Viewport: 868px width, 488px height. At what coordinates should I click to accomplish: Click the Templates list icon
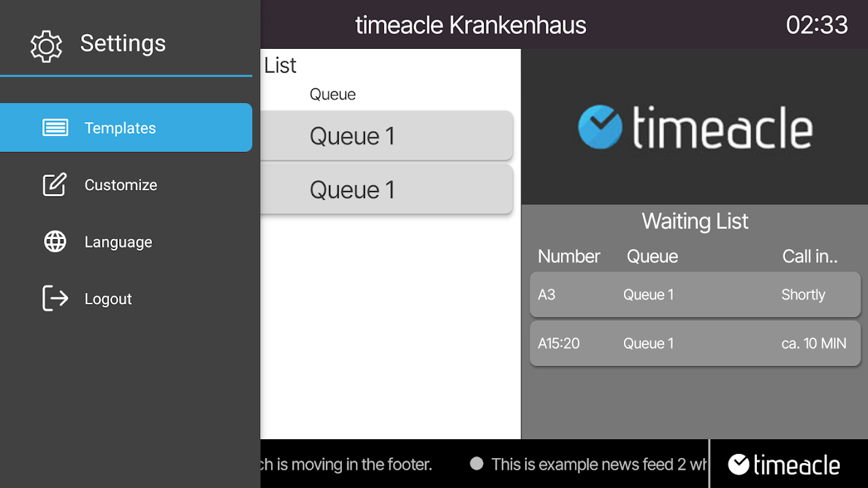[55, 127]
